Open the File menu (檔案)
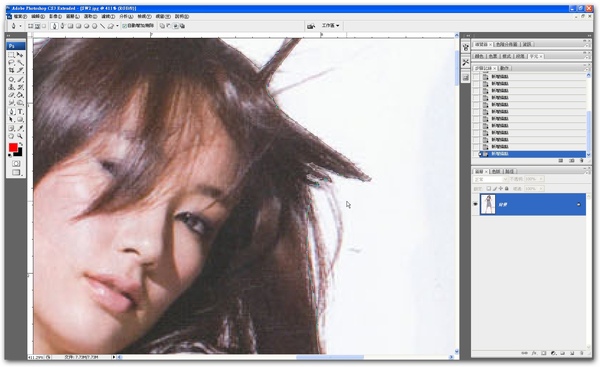 (x=20, y=16)
